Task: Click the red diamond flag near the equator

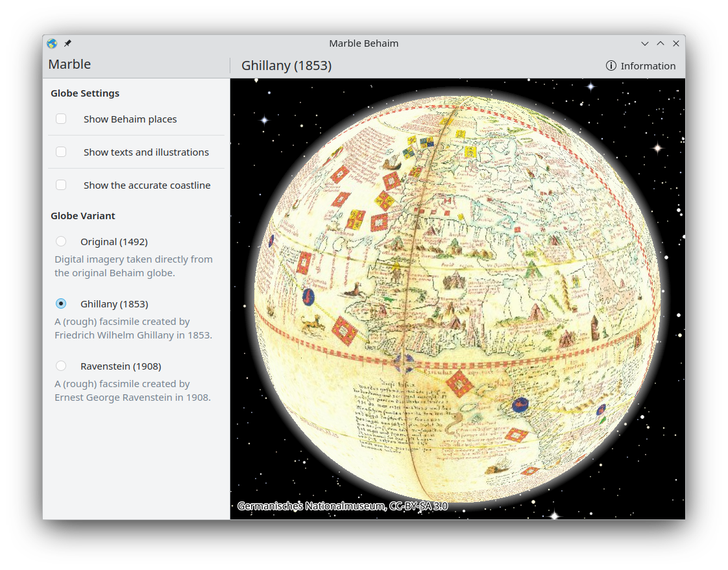Action: (459, 383)
